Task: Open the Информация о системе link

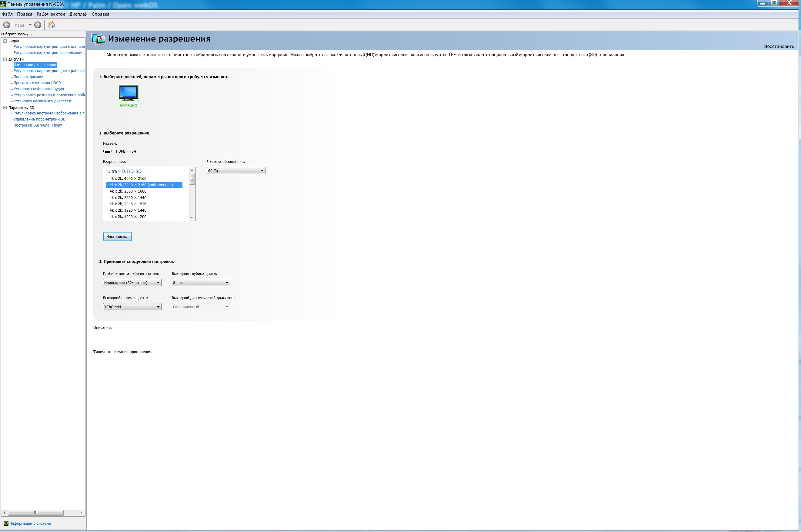Action: [30, 523]
